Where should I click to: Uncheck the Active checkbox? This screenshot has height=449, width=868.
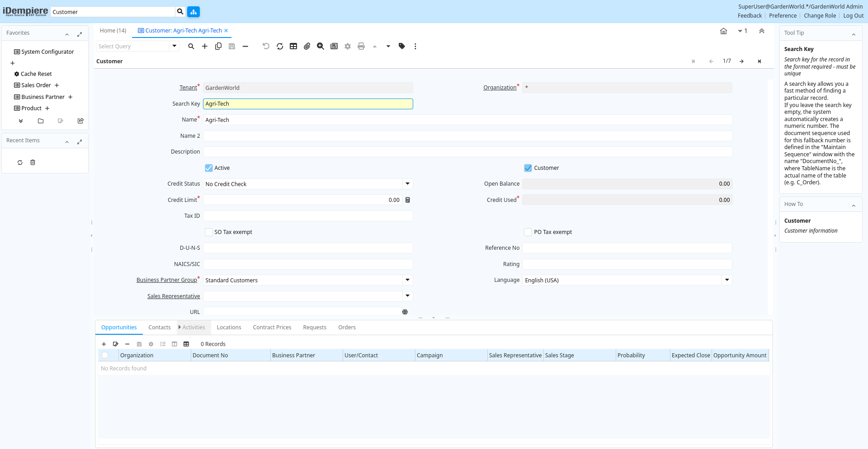point(209,168)
